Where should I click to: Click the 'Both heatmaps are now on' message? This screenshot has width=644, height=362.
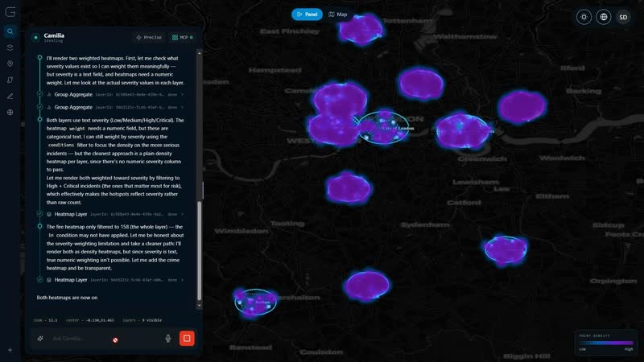coord(67,298)
